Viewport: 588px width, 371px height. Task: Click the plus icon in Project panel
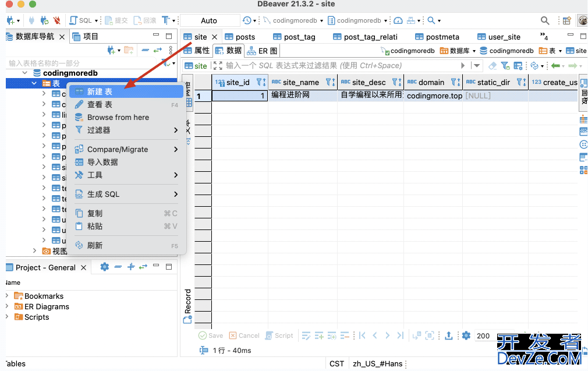[131, 267]
